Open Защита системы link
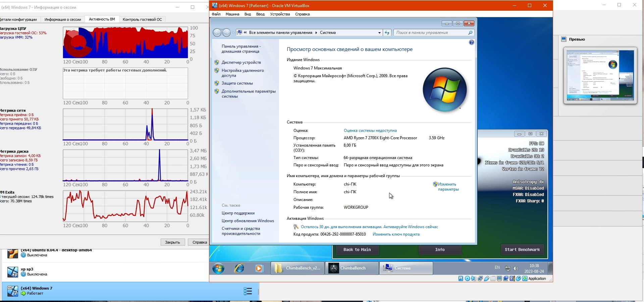This screenshot has height=302, width=644. point(237,83)
